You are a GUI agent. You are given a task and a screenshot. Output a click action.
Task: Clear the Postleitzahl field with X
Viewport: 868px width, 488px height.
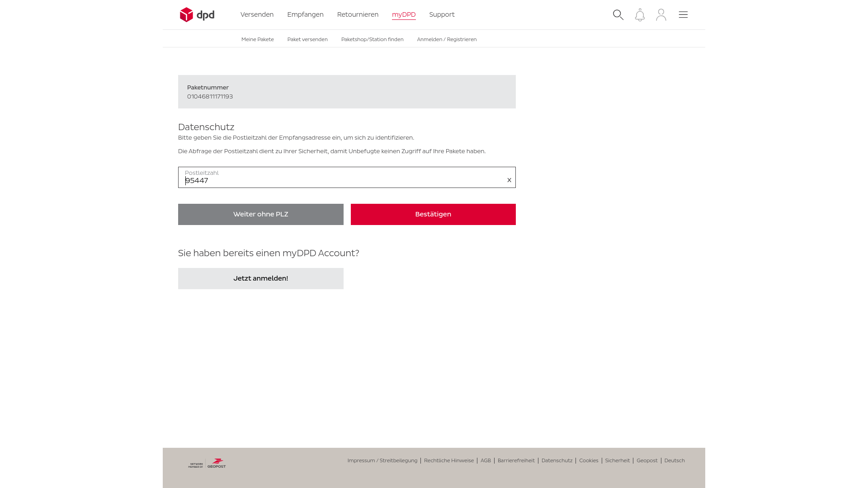(509, 180)
